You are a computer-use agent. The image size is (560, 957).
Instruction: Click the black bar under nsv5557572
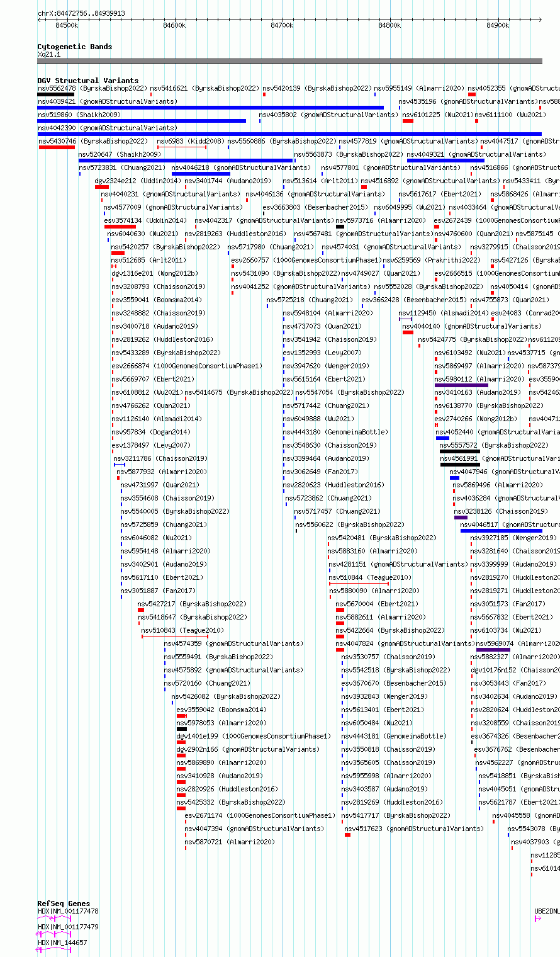(x=460, y=451)
